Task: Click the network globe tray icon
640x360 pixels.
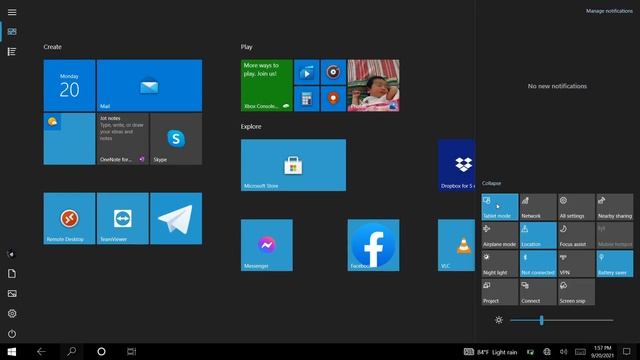Action: click(547, 352)
